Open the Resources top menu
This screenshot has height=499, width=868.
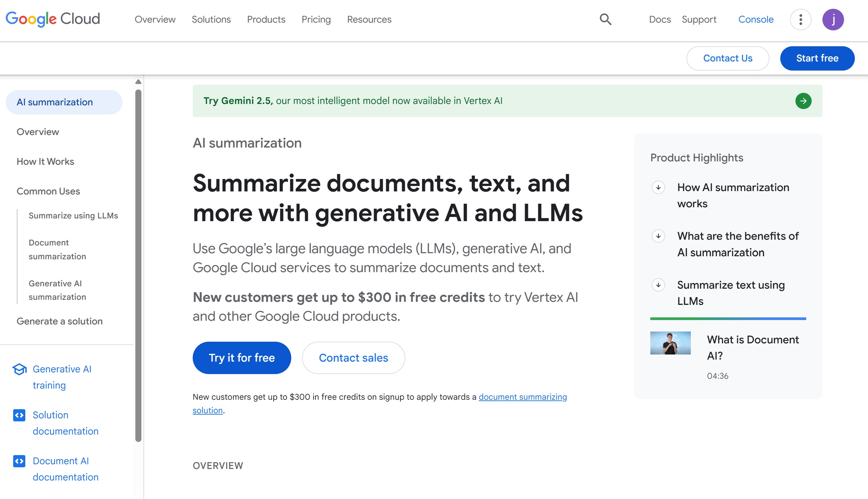click(369, 20)
